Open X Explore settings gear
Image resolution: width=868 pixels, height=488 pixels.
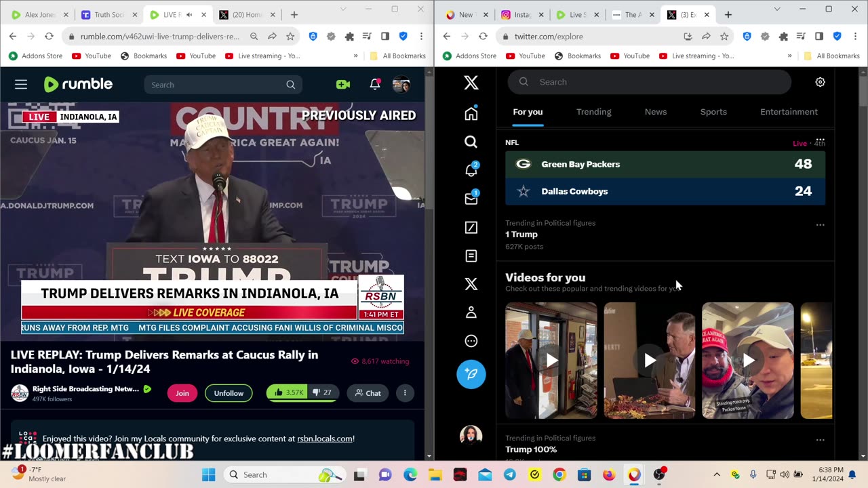point(820,82)
